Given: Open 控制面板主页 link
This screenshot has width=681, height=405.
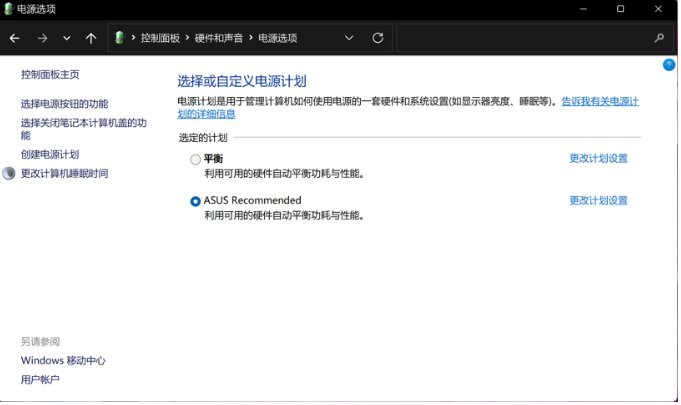Looking at the screenshot, I should (50, 75).
